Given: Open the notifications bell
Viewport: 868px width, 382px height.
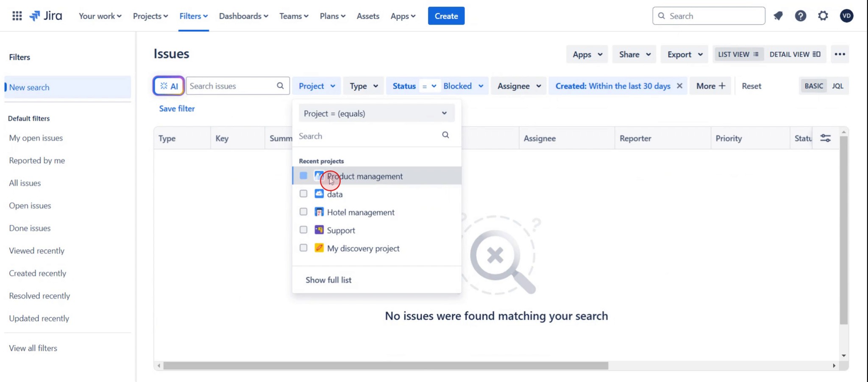Looking at the screenshot, I should click(x=778, y=16).
